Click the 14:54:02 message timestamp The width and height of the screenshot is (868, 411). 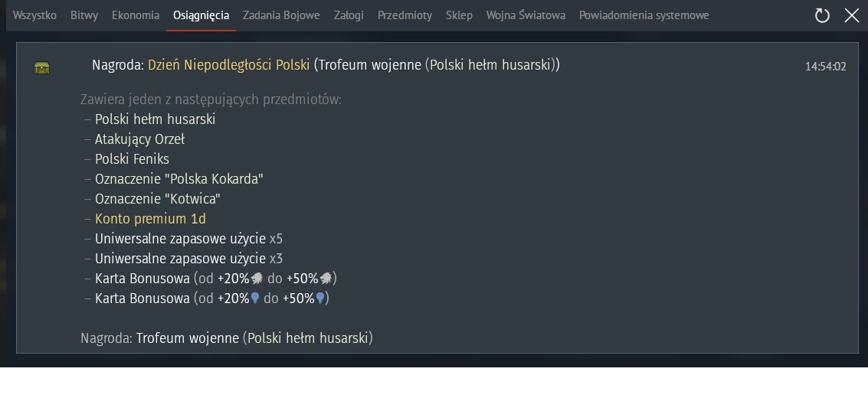pyautogui.click(x=825, y=67)
